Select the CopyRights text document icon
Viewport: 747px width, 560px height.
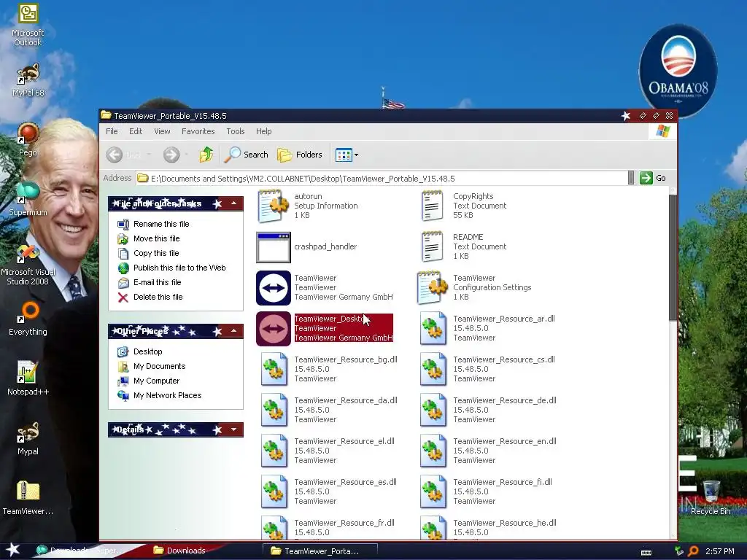click(x=432, y=206)
